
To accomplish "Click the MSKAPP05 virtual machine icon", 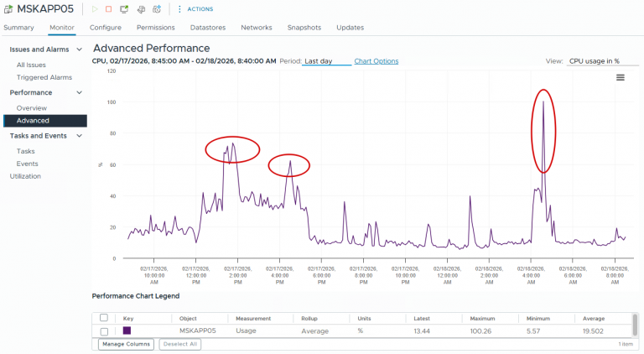I will click(8, 8).
